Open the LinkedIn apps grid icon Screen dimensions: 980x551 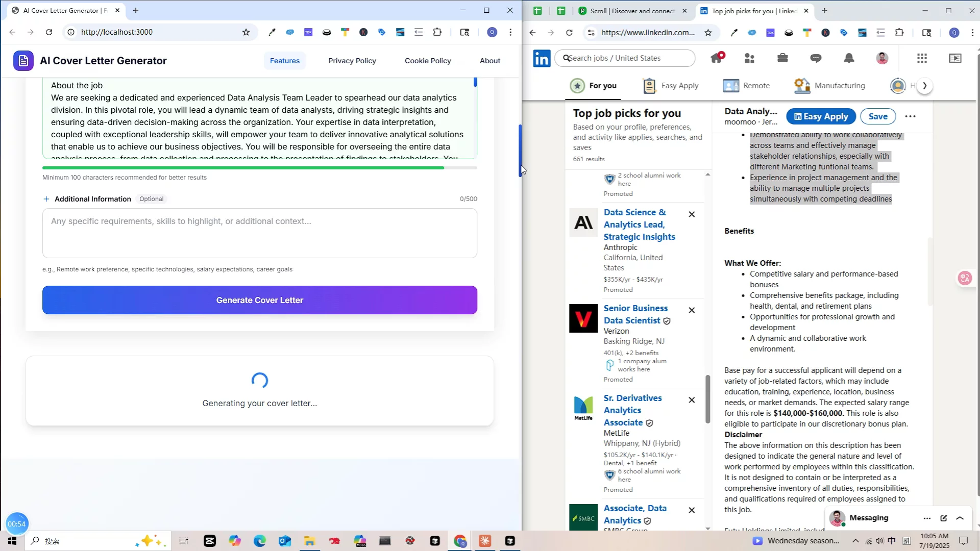click(921, 58)
